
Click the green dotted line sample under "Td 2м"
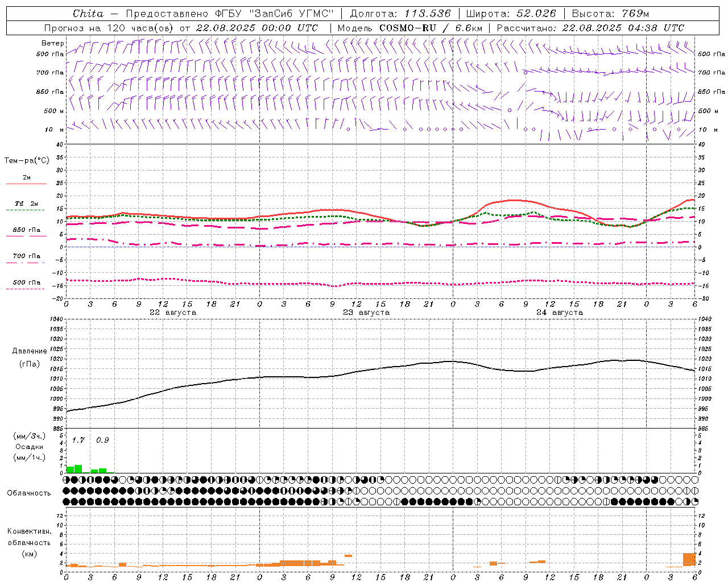coord(25,210)
